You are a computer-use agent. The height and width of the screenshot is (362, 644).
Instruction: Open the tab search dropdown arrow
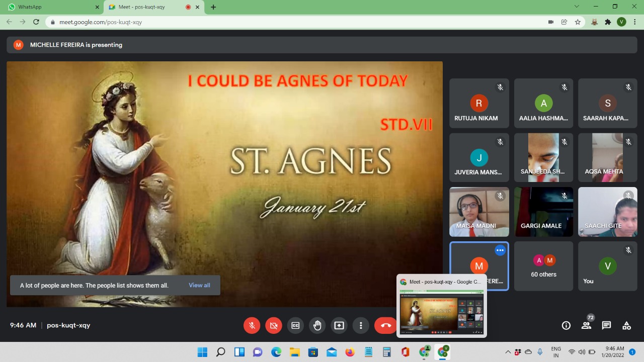tap(577, 7)
